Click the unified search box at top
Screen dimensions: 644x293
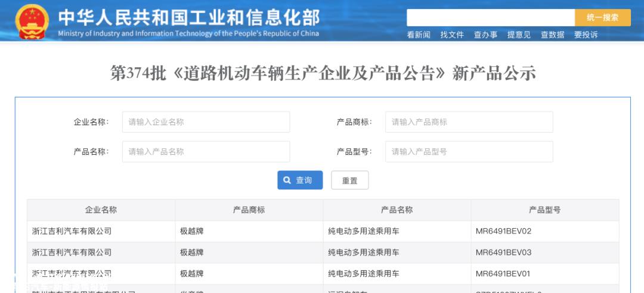(x=490, y=18)
